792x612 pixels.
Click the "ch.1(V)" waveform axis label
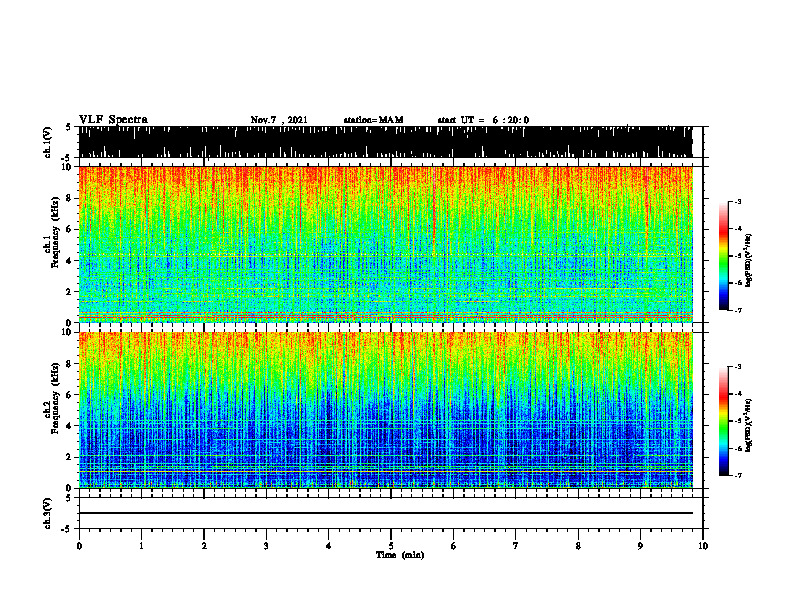tap(48, 142)
